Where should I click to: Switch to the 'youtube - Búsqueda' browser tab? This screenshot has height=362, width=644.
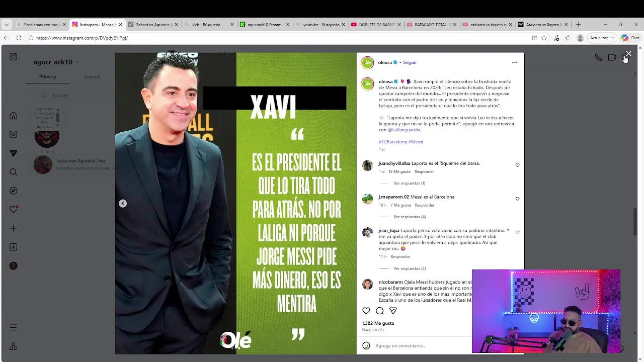[320, 25]
